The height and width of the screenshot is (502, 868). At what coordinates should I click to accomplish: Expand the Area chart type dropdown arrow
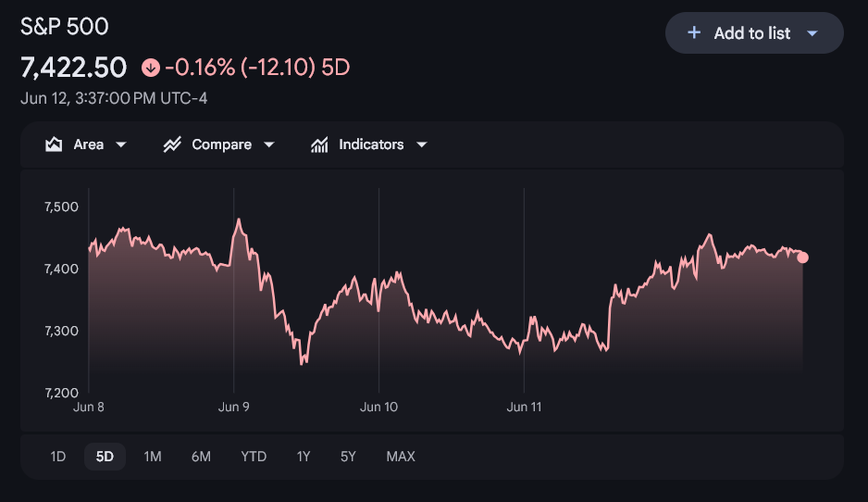120,144
